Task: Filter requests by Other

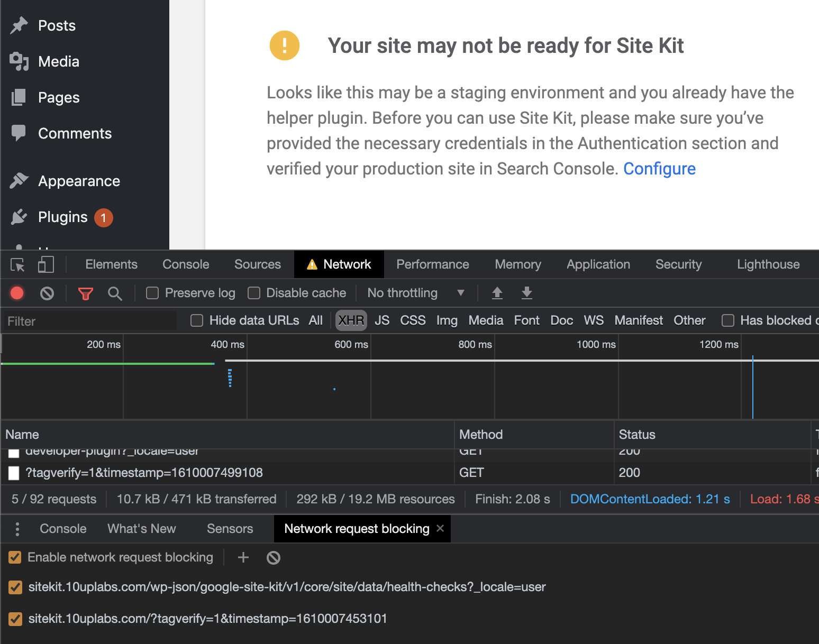Action: tap(689, 320)
